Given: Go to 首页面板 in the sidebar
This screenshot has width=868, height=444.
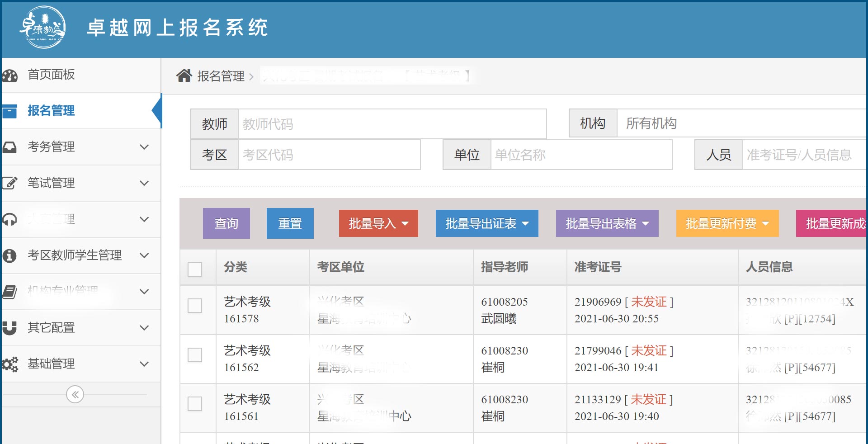Looking at the screenshot, I should 51,75.
